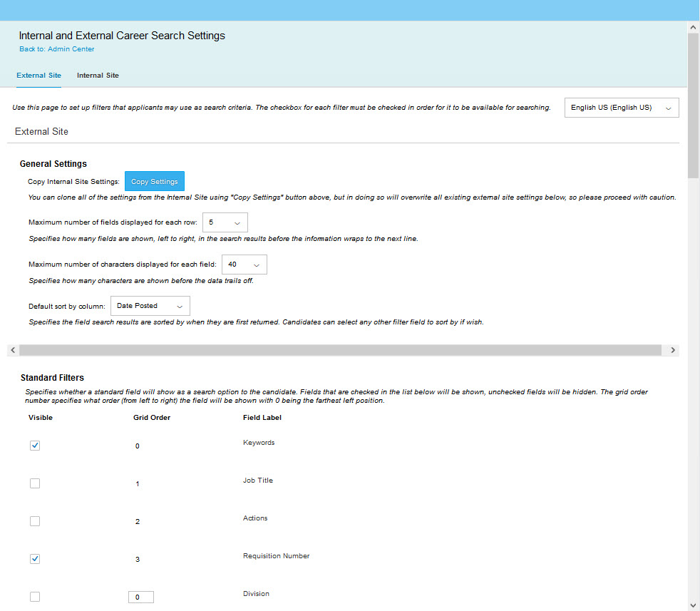The width and height of the screenshot is (700, 611).
Task: Click vertical scrollbar up arrow
Action: tap(694, 27)
